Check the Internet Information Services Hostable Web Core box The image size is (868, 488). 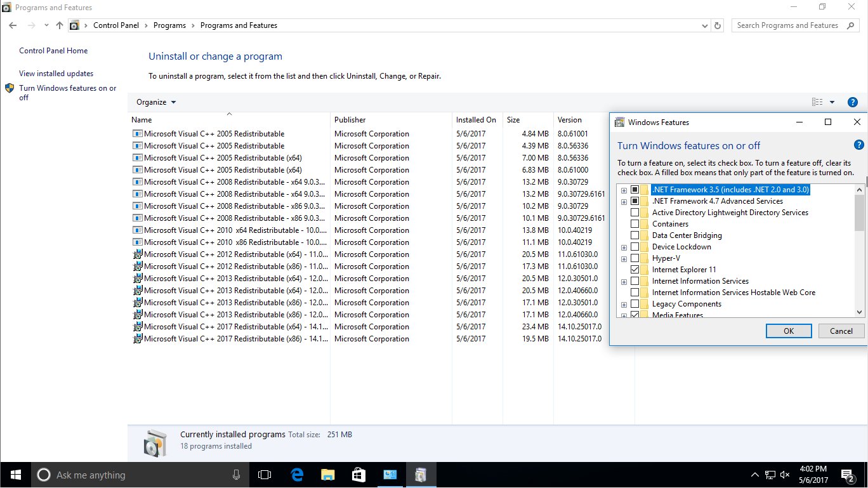tap(635, 293)
